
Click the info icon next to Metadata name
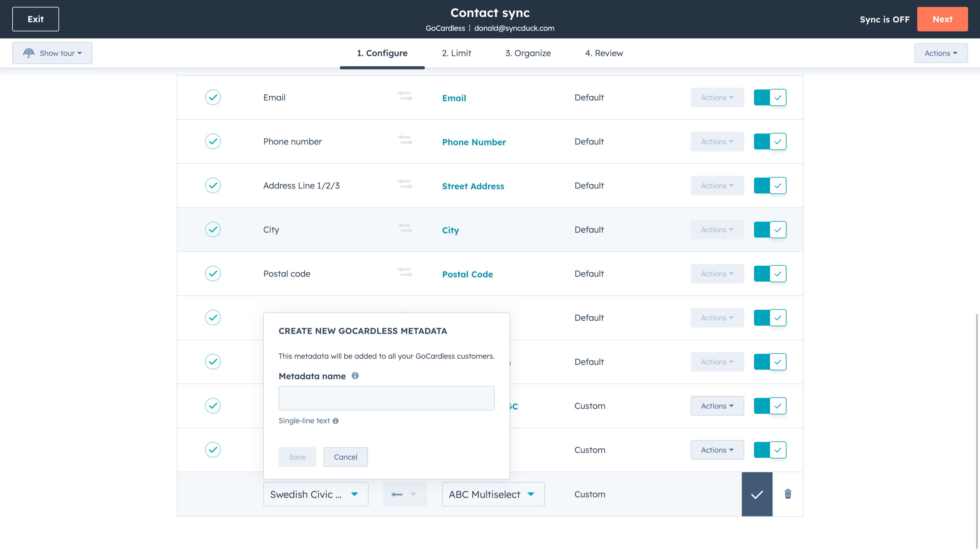click(355, 376)
